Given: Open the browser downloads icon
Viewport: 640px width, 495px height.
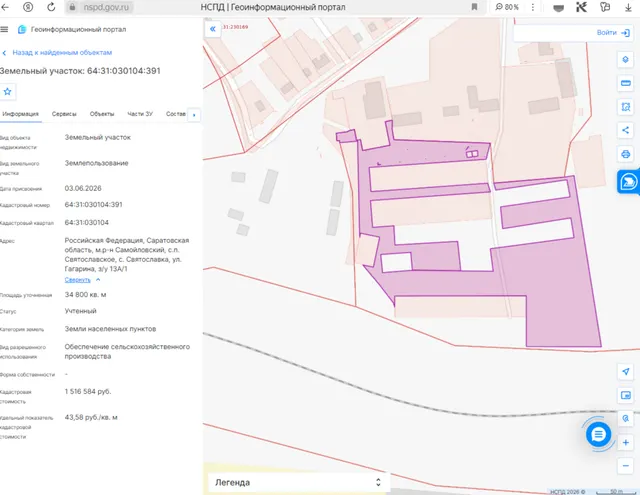Looking at the screenshot, I should (629, 7).
